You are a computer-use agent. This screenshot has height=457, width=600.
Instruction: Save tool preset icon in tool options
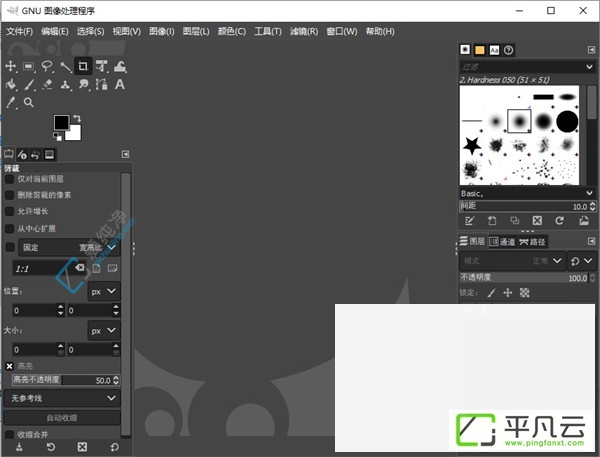20,447
